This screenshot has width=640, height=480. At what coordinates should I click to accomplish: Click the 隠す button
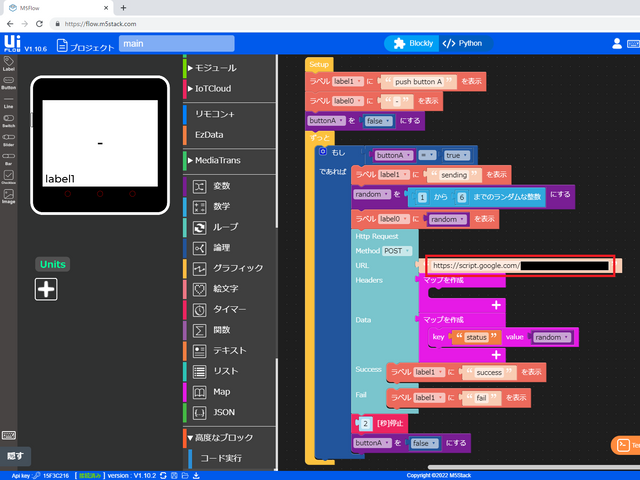pos(15,456)
